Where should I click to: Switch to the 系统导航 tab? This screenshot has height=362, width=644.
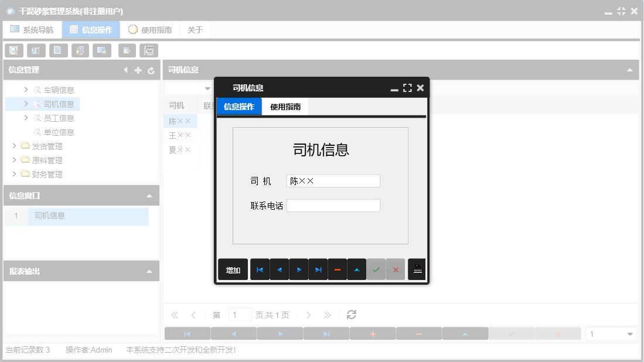(32, 29)
